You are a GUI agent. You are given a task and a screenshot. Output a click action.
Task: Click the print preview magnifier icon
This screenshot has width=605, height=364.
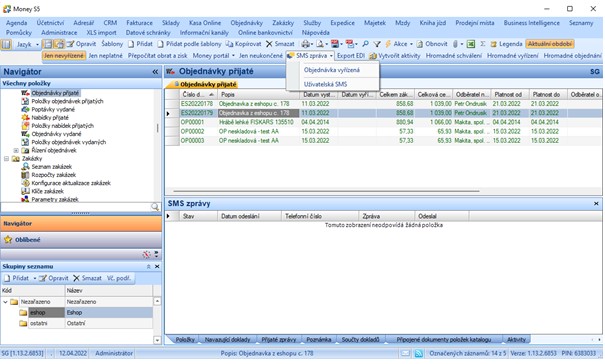pyautogui.click(x=320, y=44)
